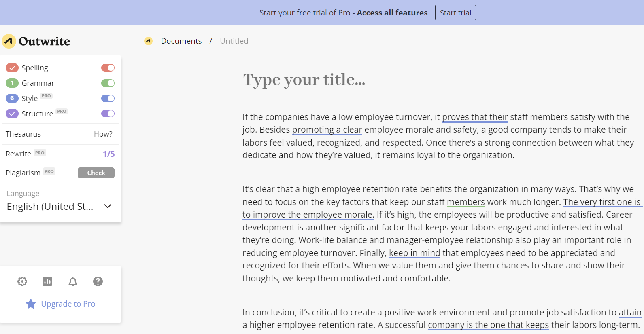Click the breadcrumb Outwrite home icon
This screenshot has height=334, width=644.
[149, 41]
